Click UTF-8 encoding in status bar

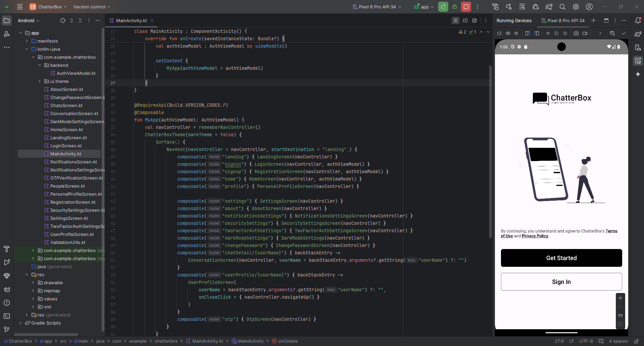pyautogui.click(x=586, y=341)
